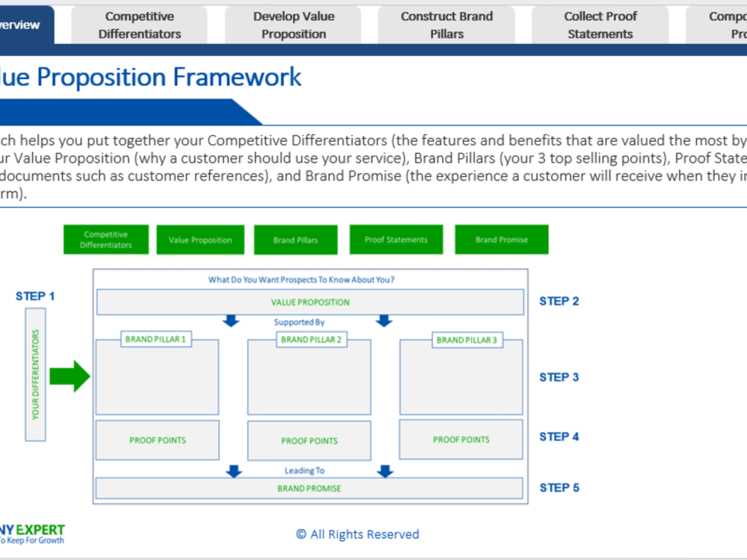This screenshot has height=560, width=747.
Task: Click the blue down arrow beside Leading To
Action: (234, 472)
